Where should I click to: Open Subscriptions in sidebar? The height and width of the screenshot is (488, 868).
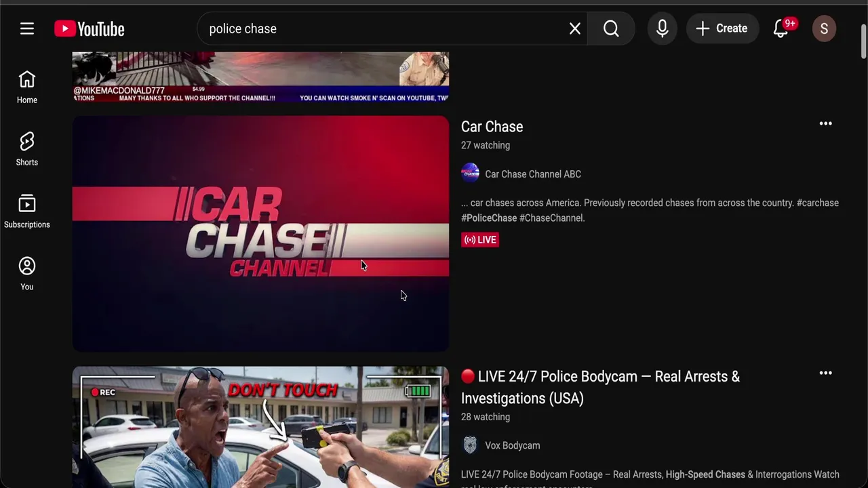[27, 211]
